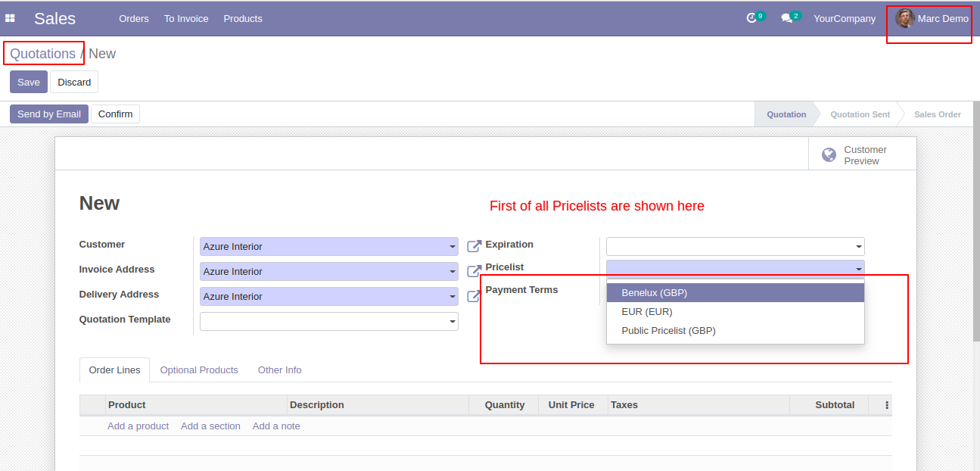
Task: Go back via Quotations breadcrumb
Action: pyautogui.click(x=42, y=54)
